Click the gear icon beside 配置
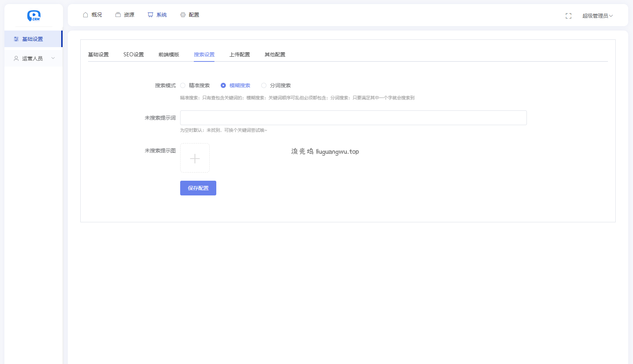 [183, 15]
